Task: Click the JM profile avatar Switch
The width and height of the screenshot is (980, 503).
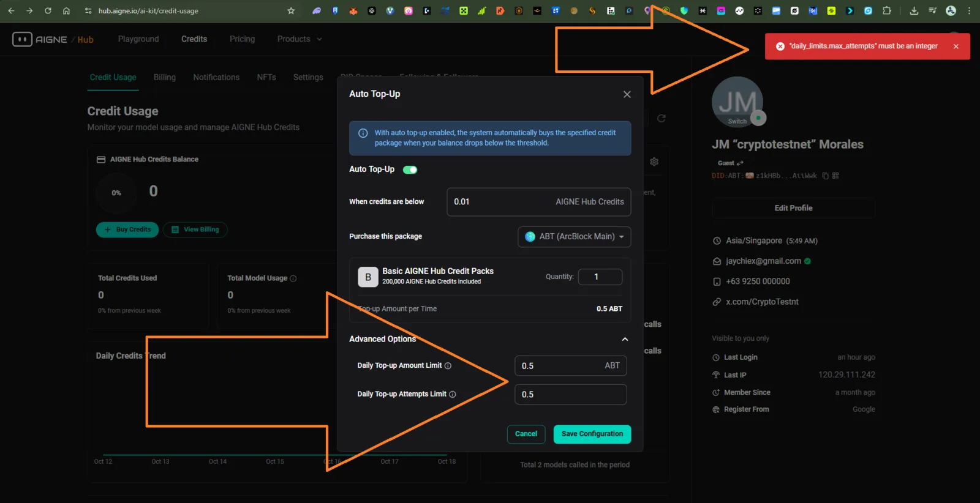Action: click(x=737, y=102)
